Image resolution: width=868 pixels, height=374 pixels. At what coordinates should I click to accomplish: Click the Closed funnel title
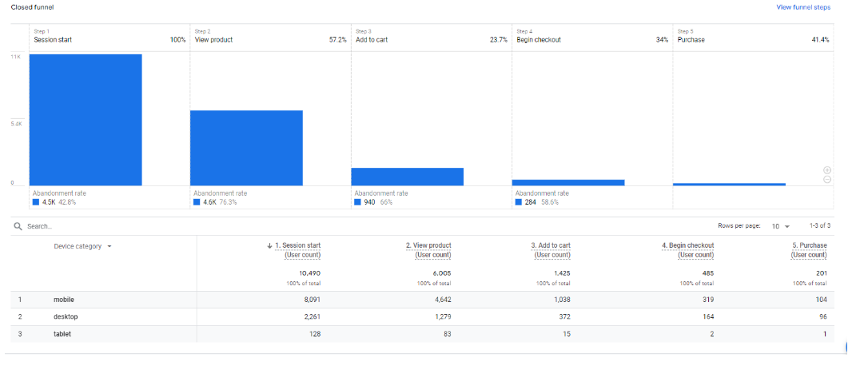point(32,7)
